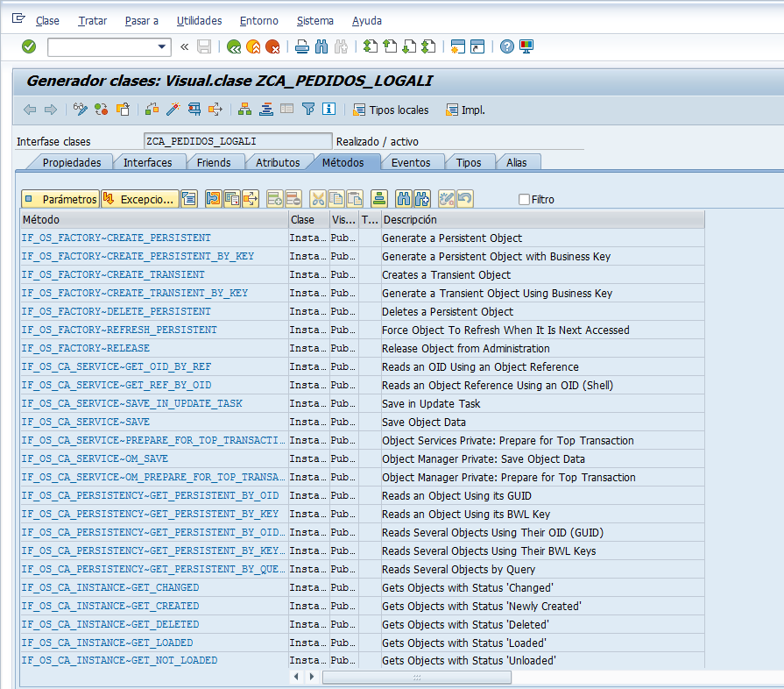Click the Other object icon
The height and width of the screenshot is (689, 784).
(123, 109)
